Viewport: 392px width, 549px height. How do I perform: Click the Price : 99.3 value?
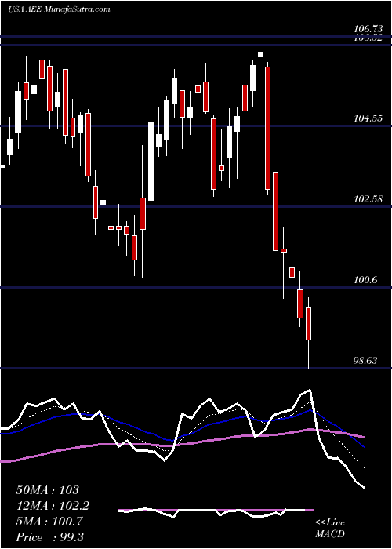[49, 537]
